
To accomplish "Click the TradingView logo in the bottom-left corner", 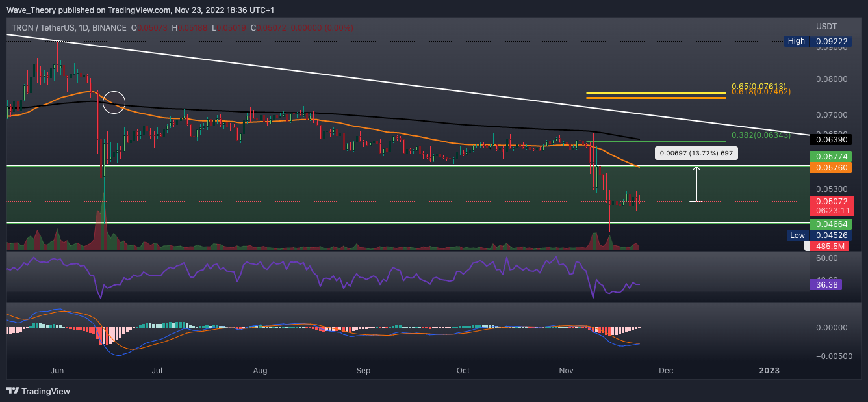I will [x=38, y=391].
